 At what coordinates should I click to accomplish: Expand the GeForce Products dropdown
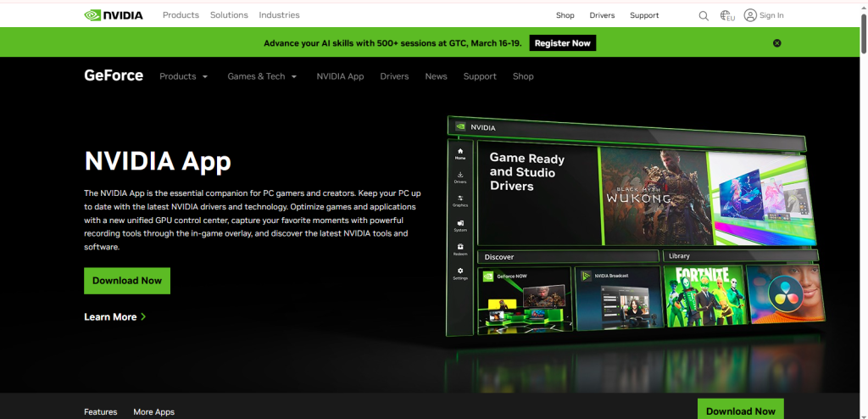(184, 76)
